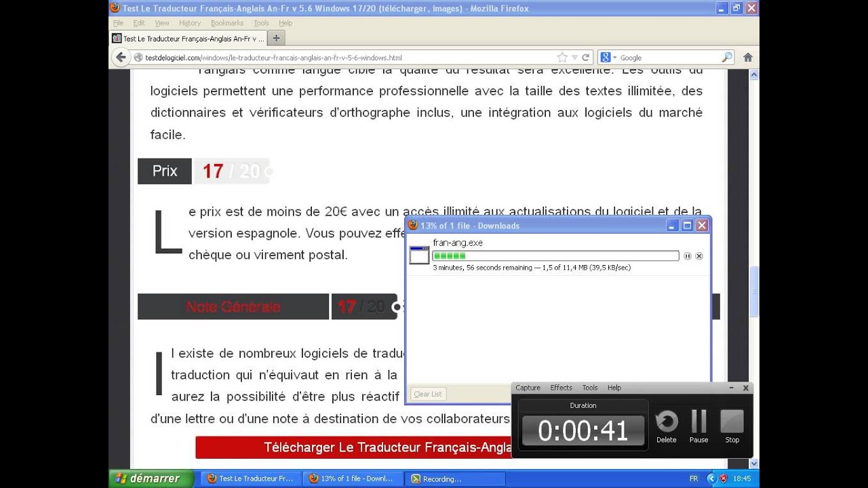Stop the screen recording
This screenshot has width=868, height=488.
tap(732, 427)
